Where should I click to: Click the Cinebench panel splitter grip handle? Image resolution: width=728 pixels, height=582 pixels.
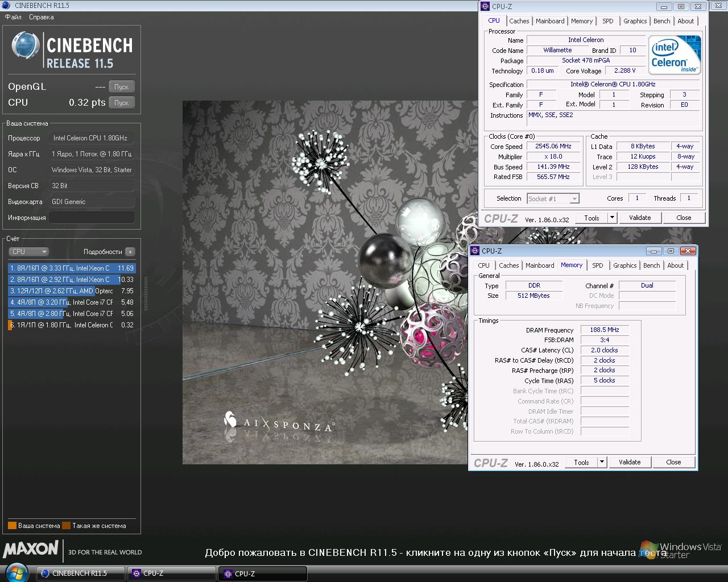[x=146, y=294]
